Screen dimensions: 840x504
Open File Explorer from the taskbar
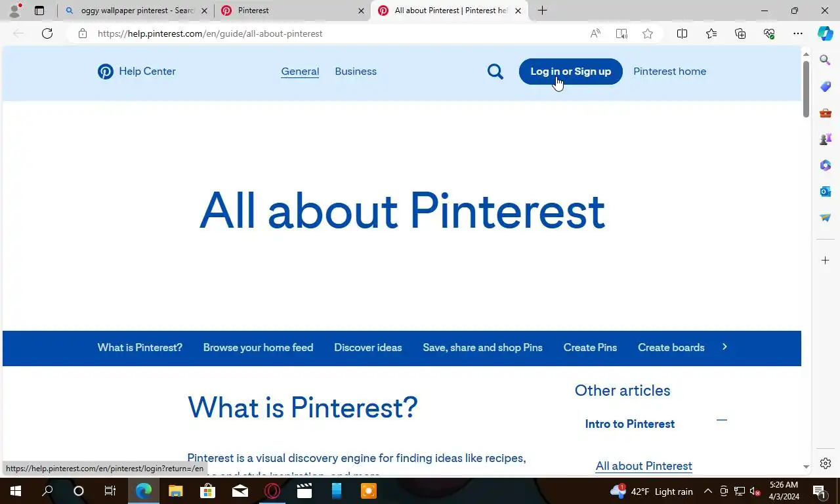(x=175, y=491)
